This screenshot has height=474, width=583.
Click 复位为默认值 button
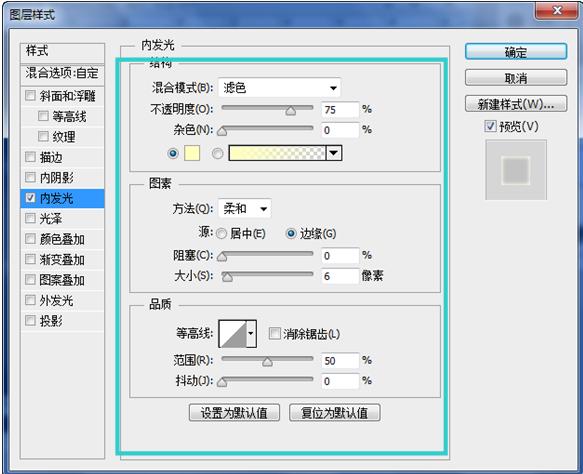coord(335,413)
